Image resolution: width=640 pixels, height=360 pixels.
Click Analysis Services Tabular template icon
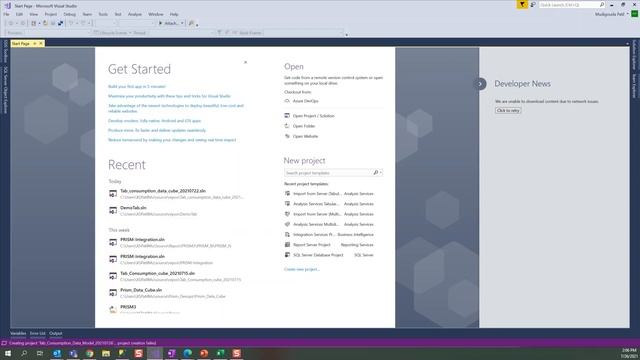pos(287,204)
